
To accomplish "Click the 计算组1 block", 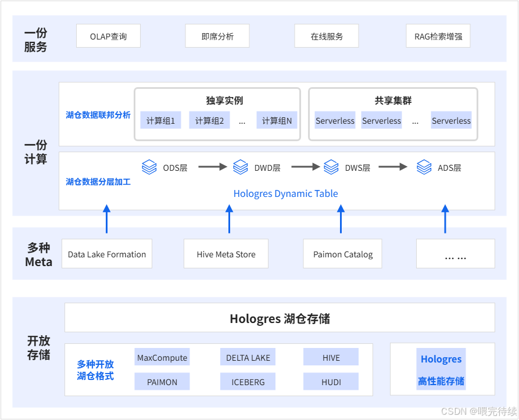I will tap(160, 120).
